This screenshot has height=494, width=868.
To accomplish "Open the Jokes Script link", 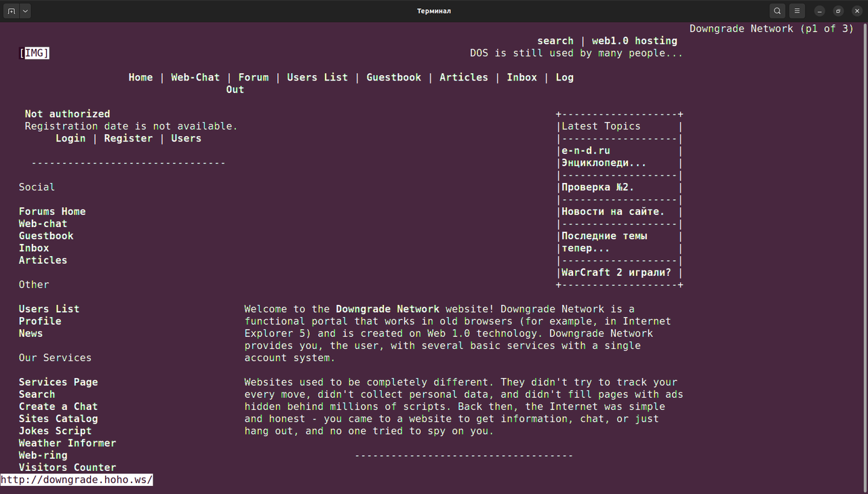I will coord(55,431).
